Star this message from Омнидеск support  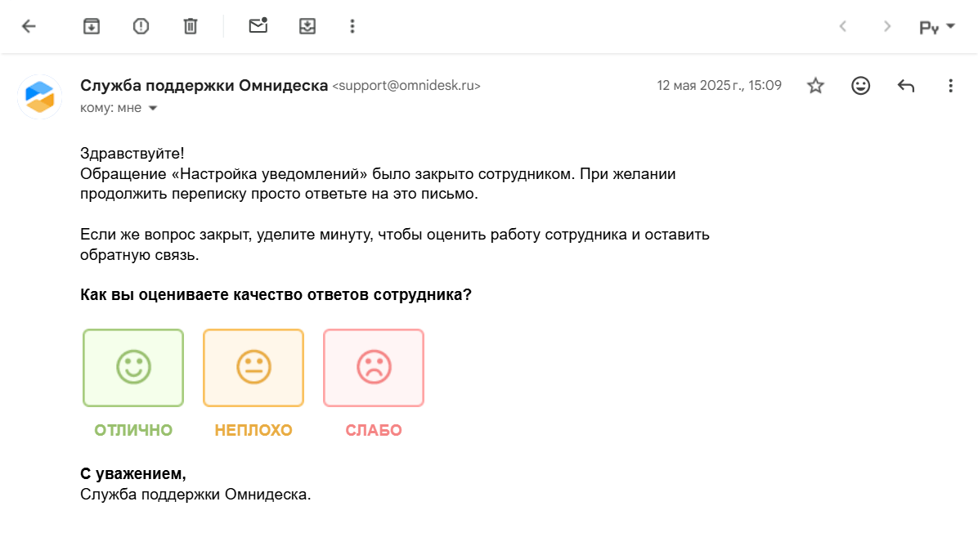[815, 86]
